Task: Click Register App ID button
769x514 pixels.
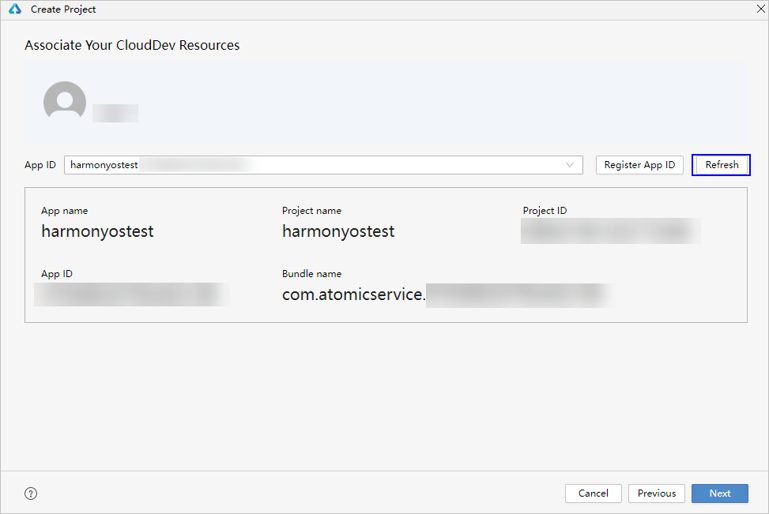Action: (640, 165)
